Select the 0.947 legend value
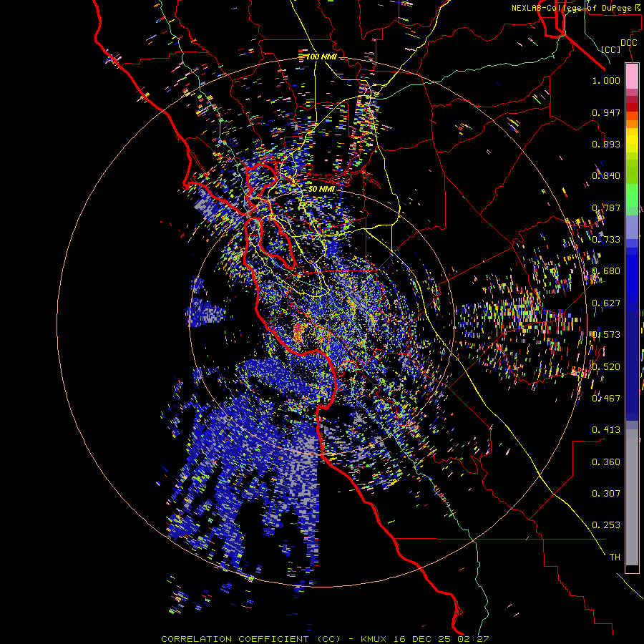The image size is (644, 644). tap(606, 112)
